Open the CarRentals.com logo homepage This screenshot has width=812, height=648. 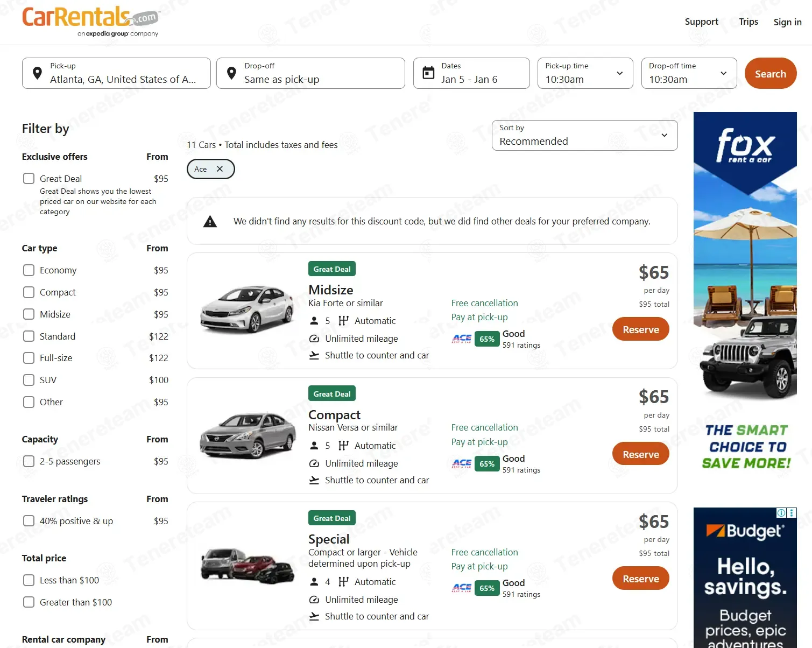click(90, 22)
